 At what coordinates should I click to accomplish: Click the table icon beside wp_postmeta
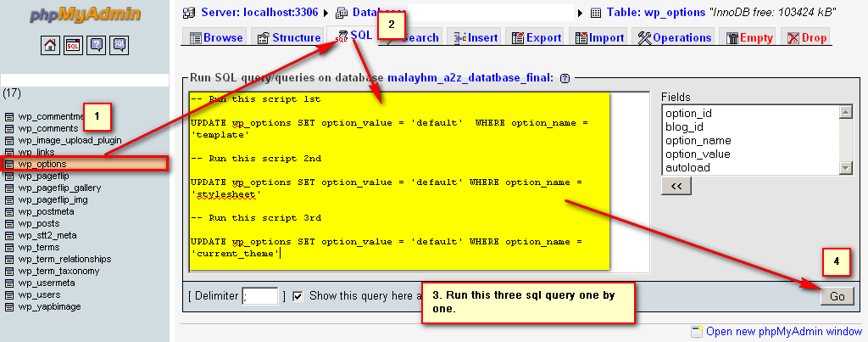click(x=8, y=212)
